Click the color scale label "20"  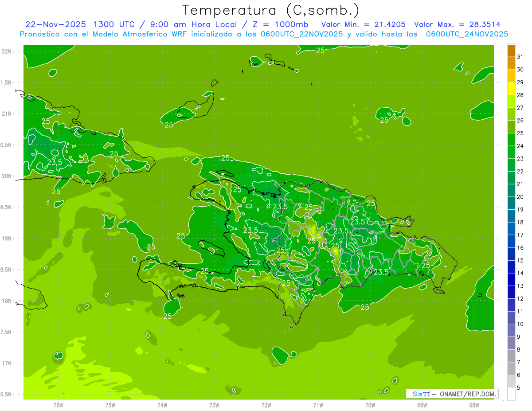[x=520, y=197]
